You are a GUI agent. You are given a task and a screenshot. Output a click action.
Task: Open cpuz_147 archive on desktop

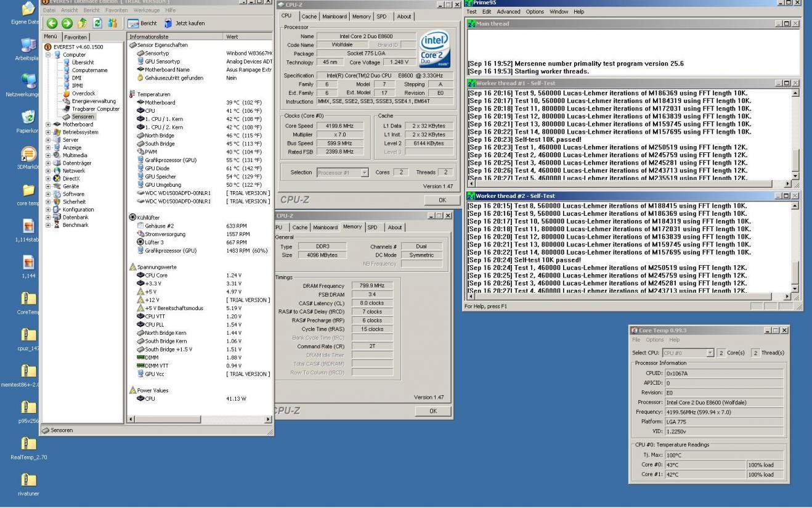click(28, 339)
